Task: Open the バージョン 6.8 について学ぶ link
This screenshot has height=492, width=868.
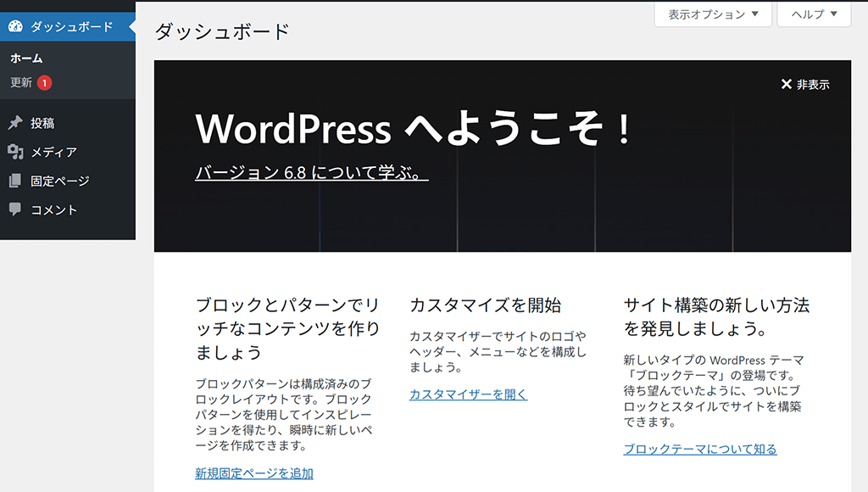Action: point(311,173)
